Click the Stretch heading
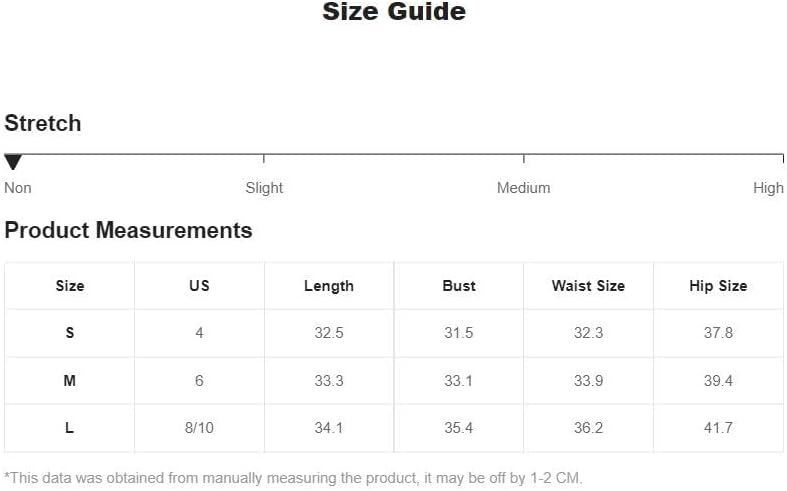 point(43,123)
